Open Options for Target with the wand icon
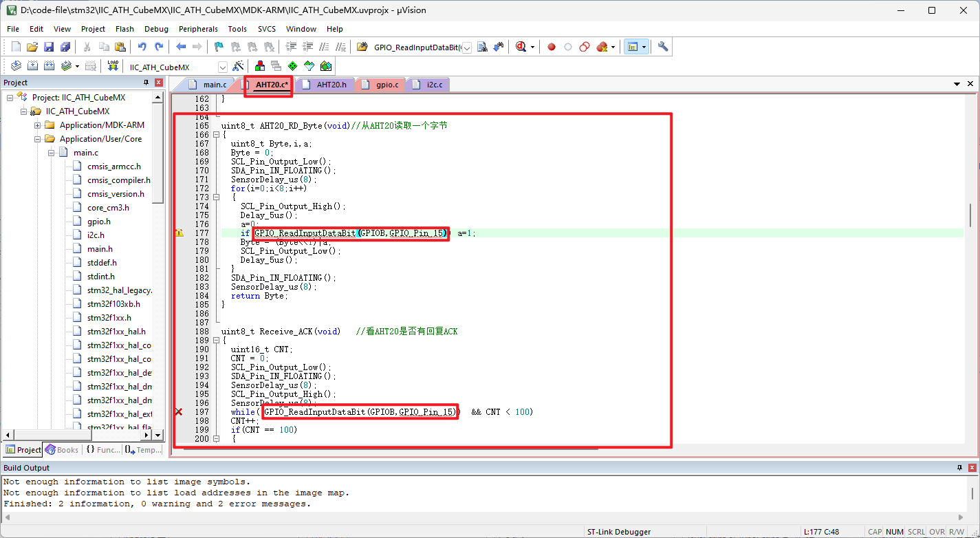 [238, 65]
